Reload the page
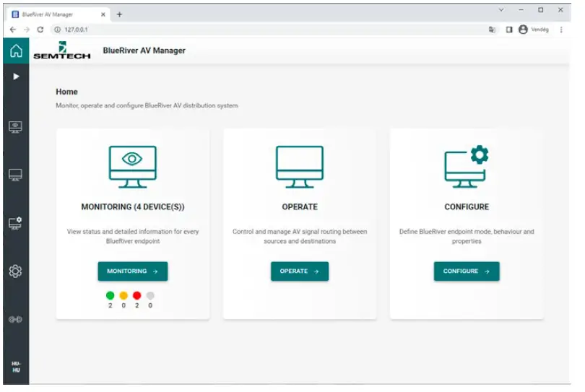The width and height of the screenshot is (585, 392). (x=40, y=30)
